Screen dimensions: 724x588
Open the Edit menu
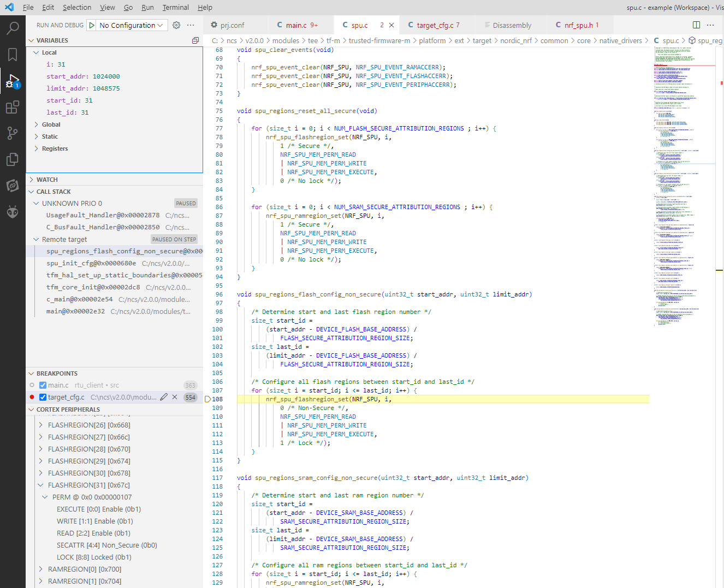[48, 7]
